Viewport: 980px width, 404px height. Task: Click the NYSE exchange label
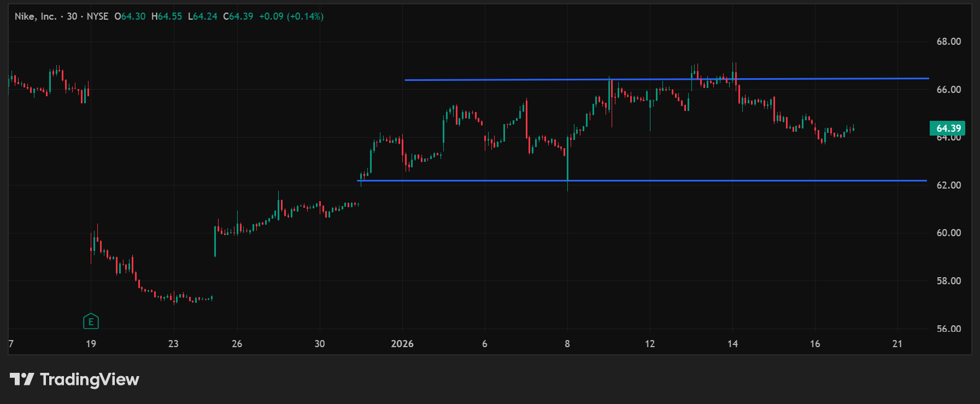[97, 16]
